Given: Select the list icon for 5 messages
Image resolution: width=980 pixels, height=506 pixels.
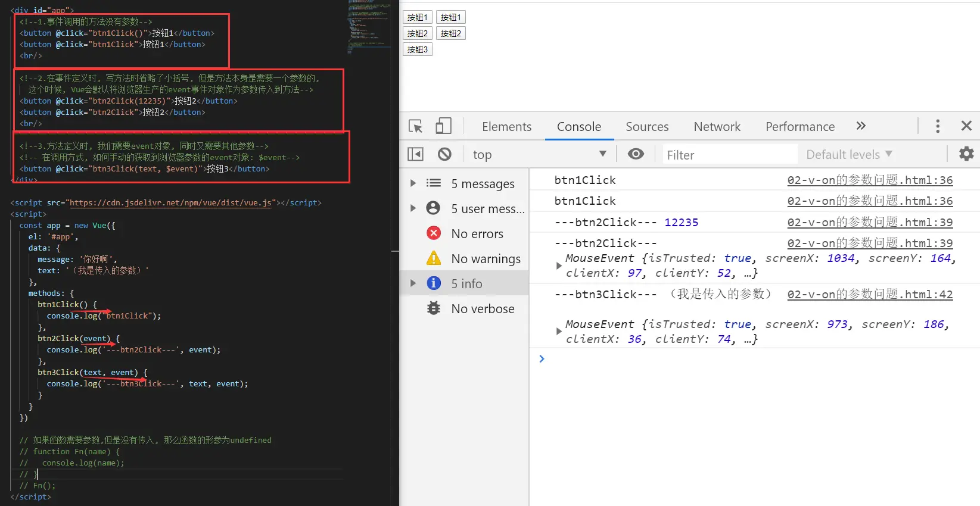Looking at the screenshot, I should point(434,183).
